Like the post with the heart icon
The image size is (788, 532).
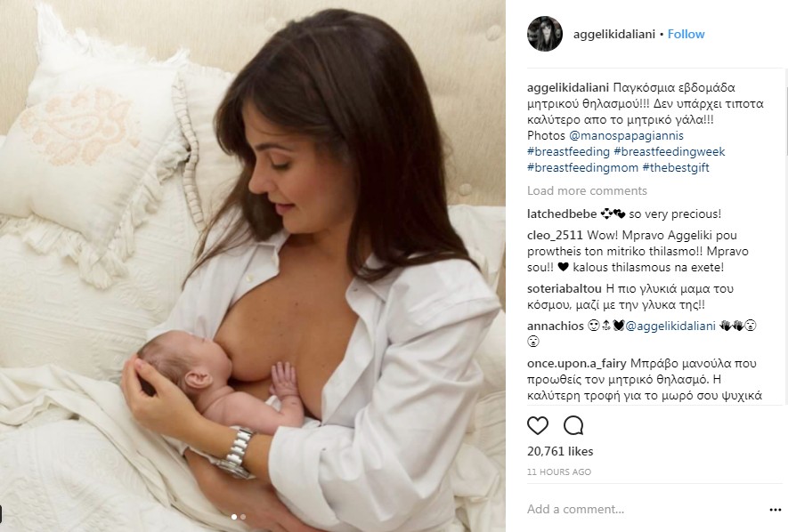pyautogui.click(x=537, y=425)
